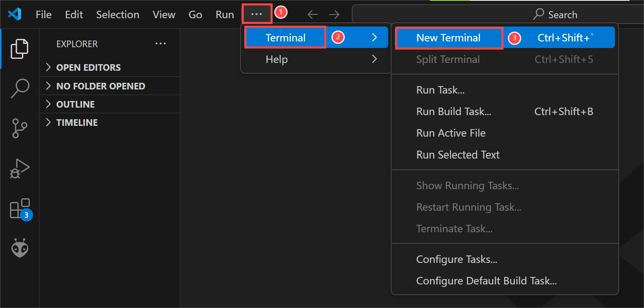Click Show Running Tasks... entry
This screenshot has height=308, width=644.
point(505,185)
